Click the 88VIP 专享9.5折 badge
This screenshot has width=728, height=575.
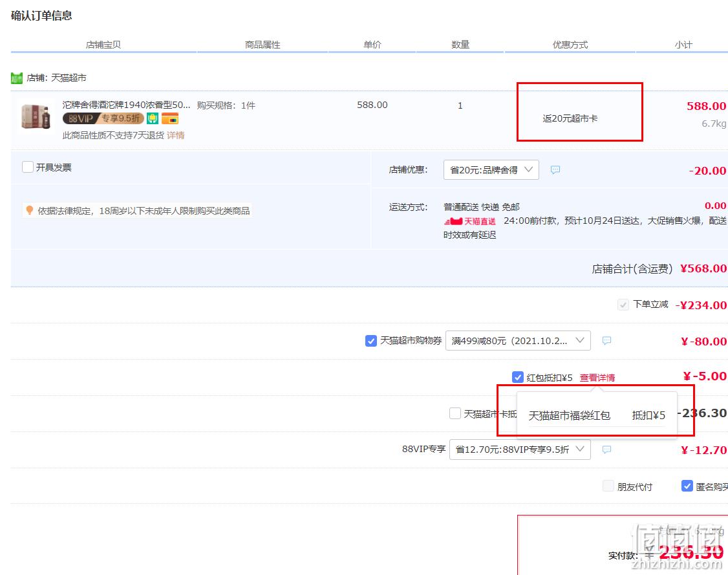coord(103,119)
